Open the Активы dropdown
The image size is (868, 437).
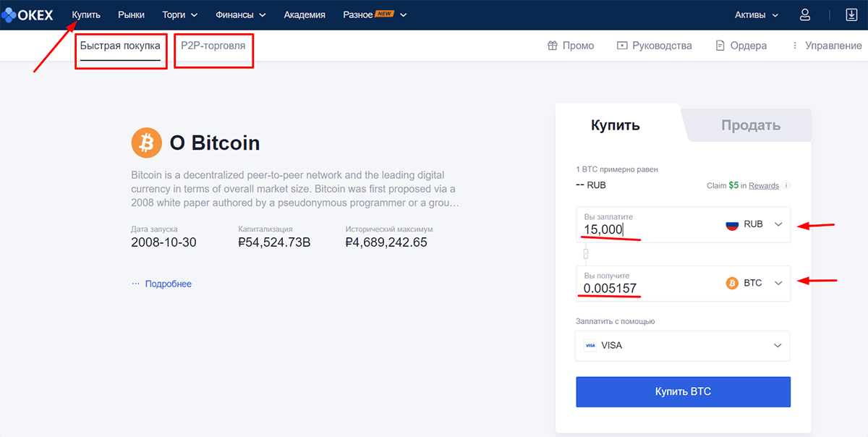757,14
